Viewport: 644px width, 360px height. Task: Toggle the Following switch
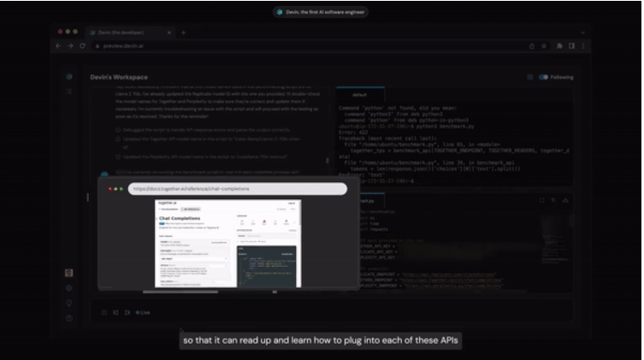click(544, 77)
